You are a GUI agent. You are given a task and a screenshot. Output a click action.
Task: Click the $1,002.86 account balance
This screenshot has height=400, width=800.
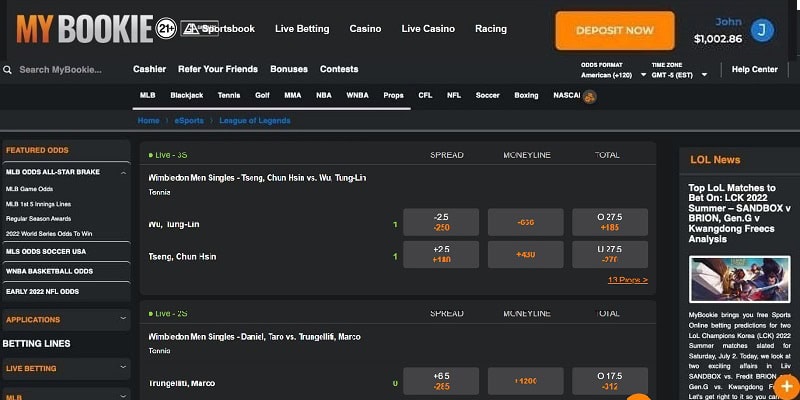pyautogui.click(x=718, y=39)
